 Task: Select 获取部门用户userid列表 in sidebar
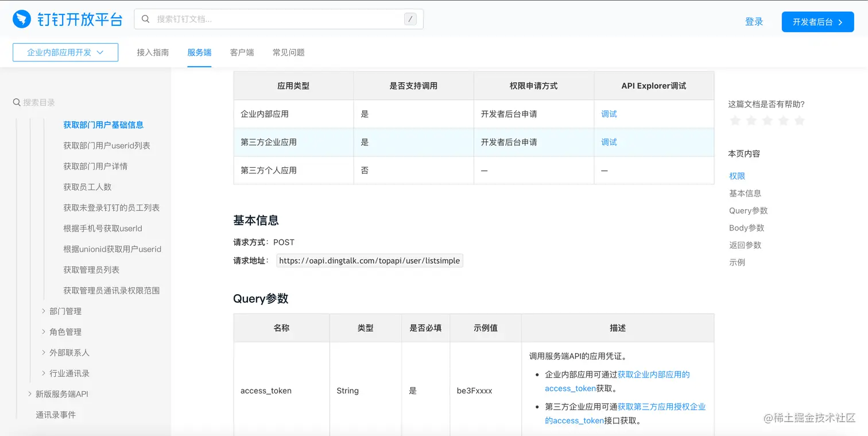click(x=107, y=145)
